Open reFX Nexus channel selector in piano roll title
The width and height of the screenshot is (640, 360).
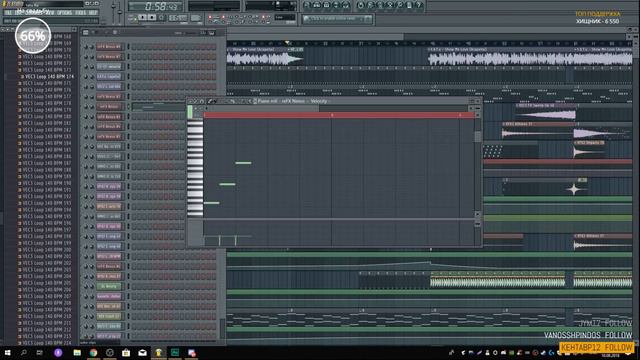tap(292, 101)
